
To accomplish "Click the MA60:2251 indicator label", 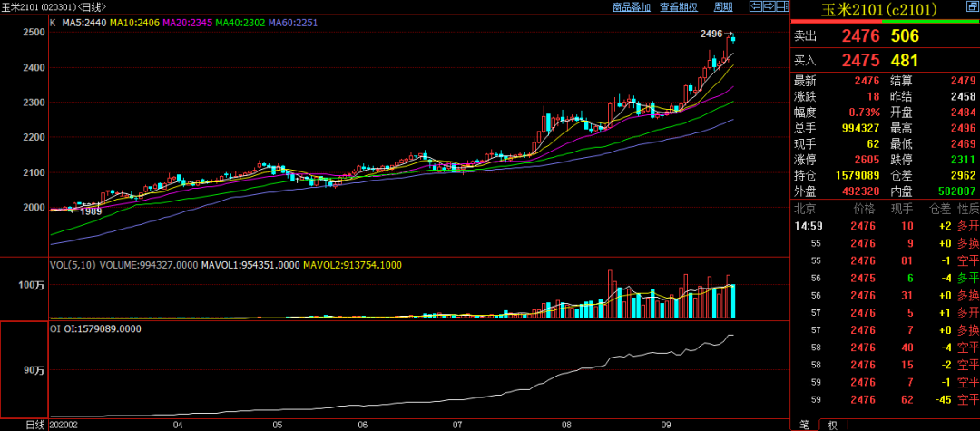I will tap(293, 23).
